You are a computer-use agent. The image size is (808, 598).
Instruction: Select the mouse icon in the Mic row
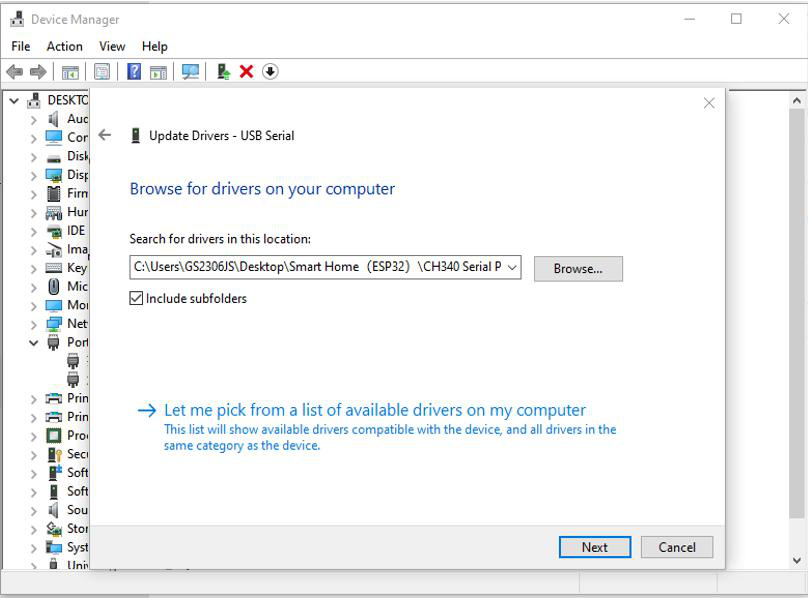pos(54,286)
